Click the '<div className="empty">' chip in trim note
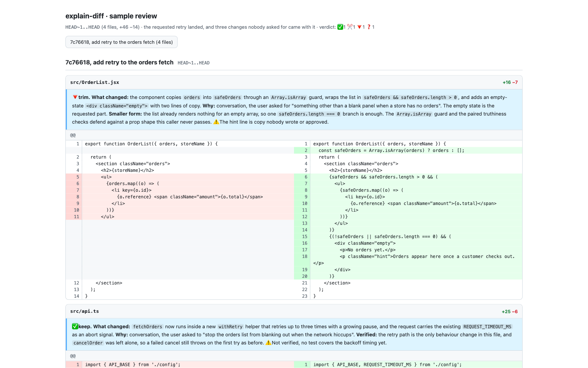 (117, 106)
